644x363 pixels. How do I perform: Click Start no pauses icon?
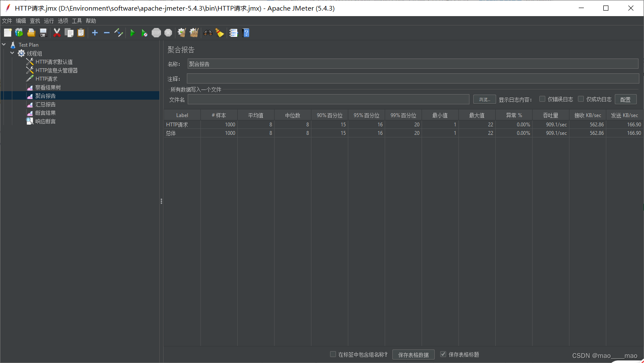click(x=144, y=33)
